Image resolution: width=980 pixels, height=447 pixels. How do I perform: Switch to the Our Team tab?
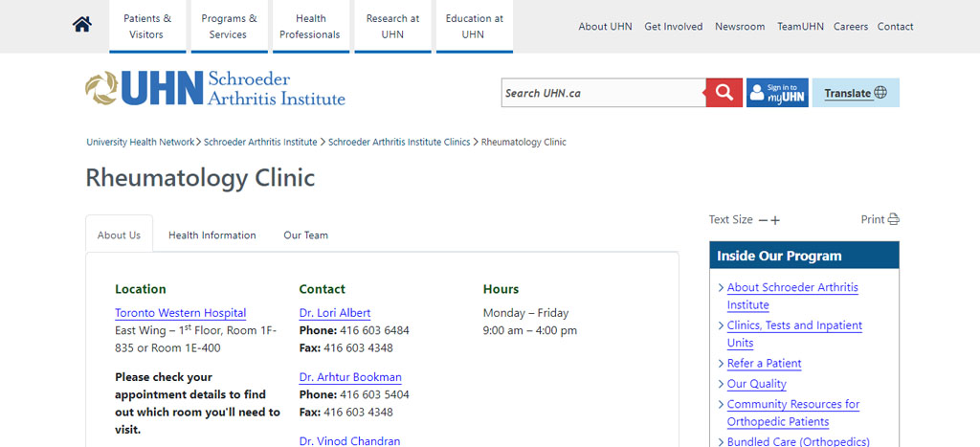pos(305,235)
